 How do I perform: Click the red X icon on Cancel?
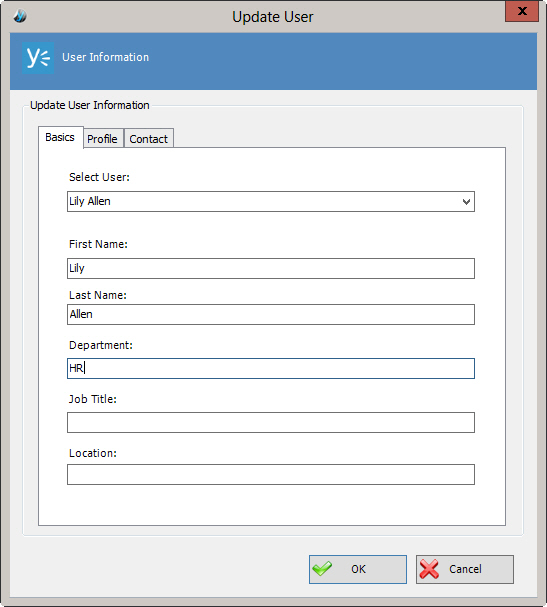(x=429, y=569)
